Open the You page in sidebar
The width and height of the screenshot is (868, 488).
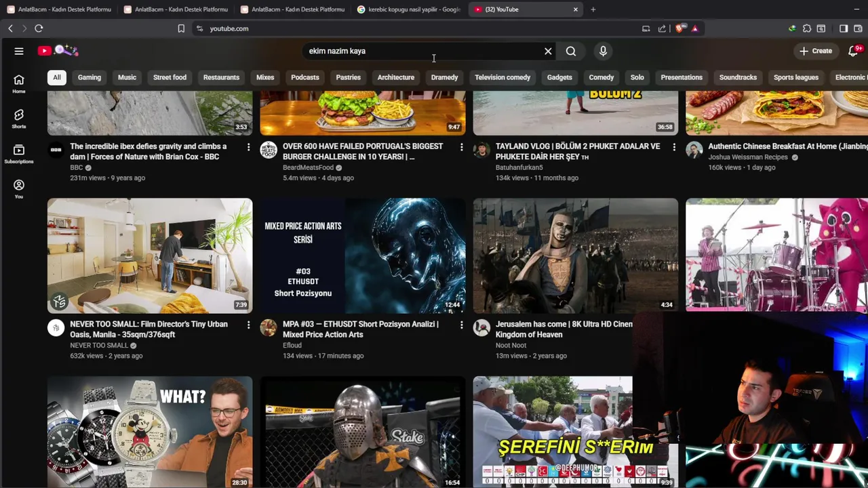click(19, 189)
